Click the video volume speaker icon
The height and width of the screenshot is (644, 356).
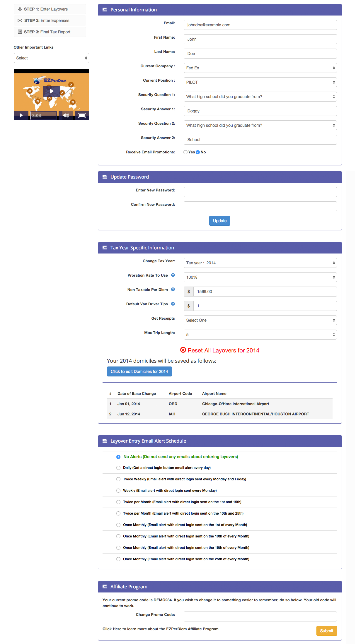(x=66, y=115)
